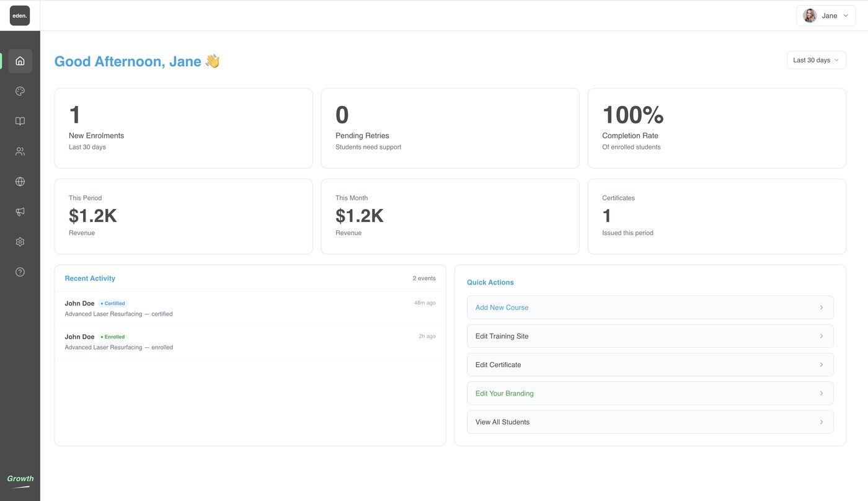Click the View All Students label
Image resolution: width=868 pixels, height=501 pixels.
coord(502,422)
